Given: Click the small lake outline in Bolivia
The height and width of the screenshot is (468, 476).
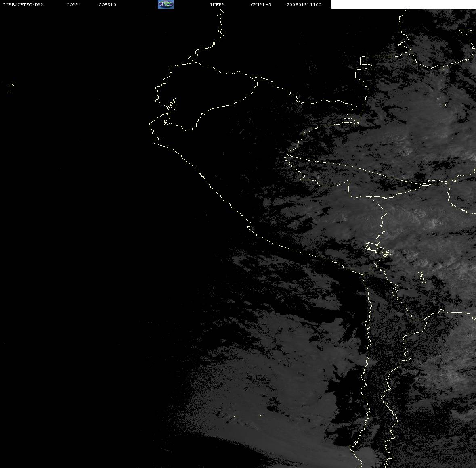Looking at the screenshot, I should tap(421, 277).
